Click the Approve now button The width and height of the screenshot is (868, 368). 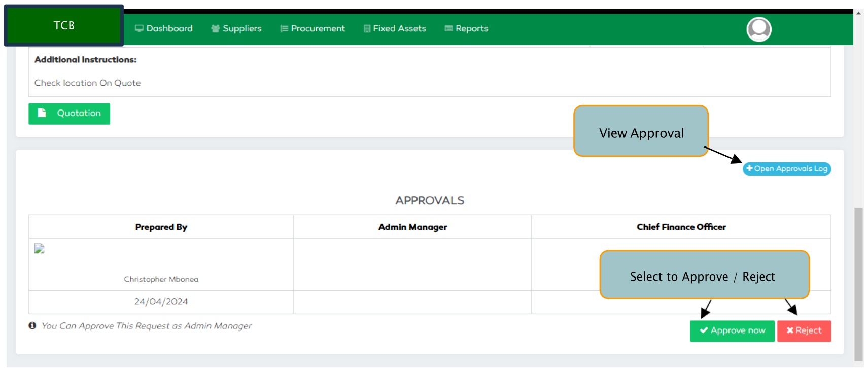pos(732,331)
